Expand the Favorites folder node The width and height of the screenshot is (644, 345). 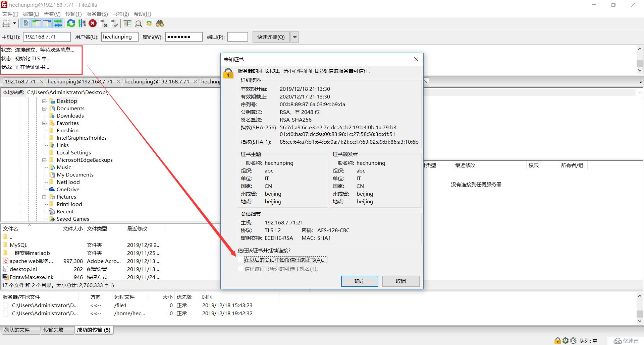(44, 123)
